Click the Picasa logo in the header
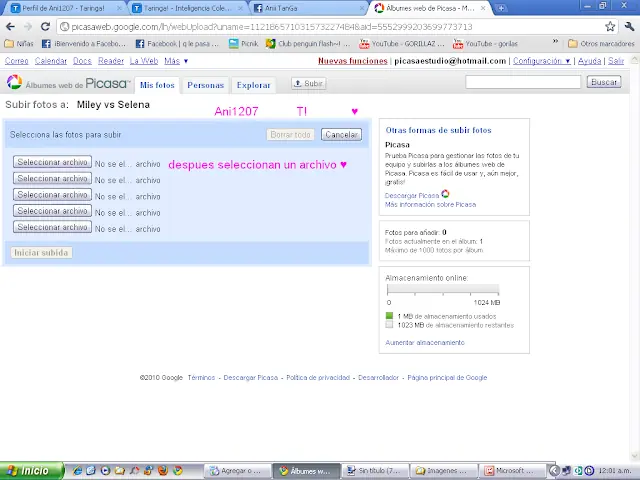 [68, 83]
